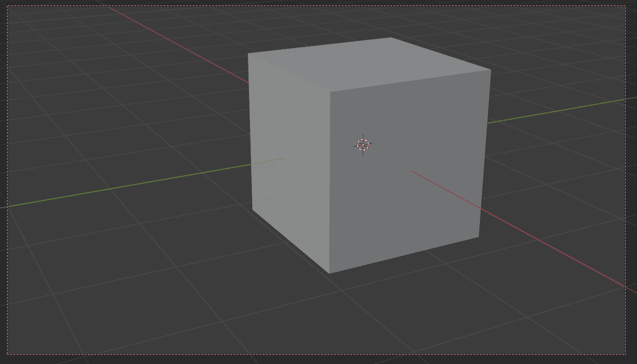Click the vertical front edge of the cube
The width and height of the screenshot is (637, 364).
pyautogui.click(x=329, y=178)
